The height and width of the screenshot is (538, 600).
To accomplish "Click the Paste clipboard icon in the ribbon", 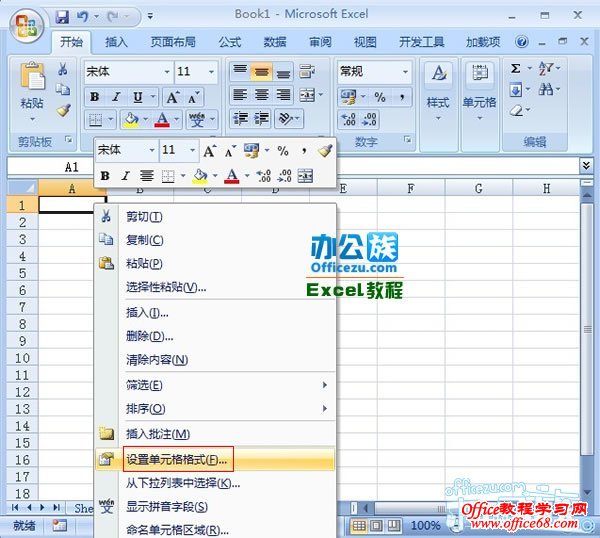I will coord(32,76).
